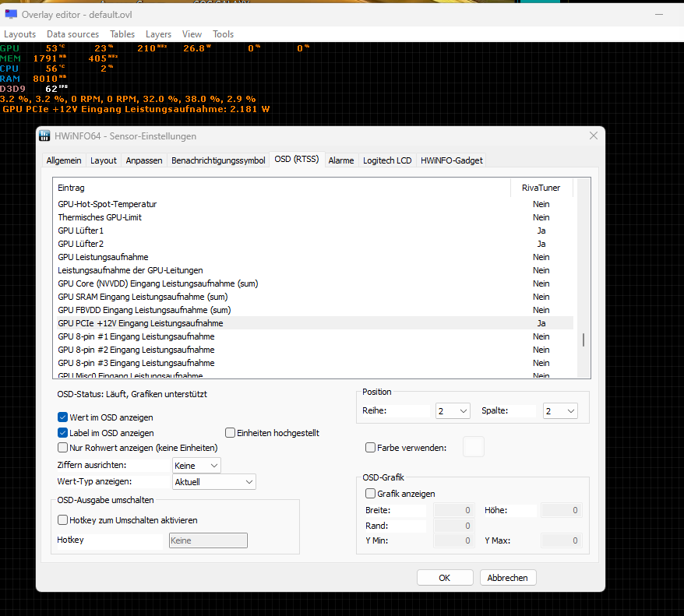Select 'GPU Leistungsaufnahme' row
Viewport: 684px width, 616px height.
pos(313,257)
